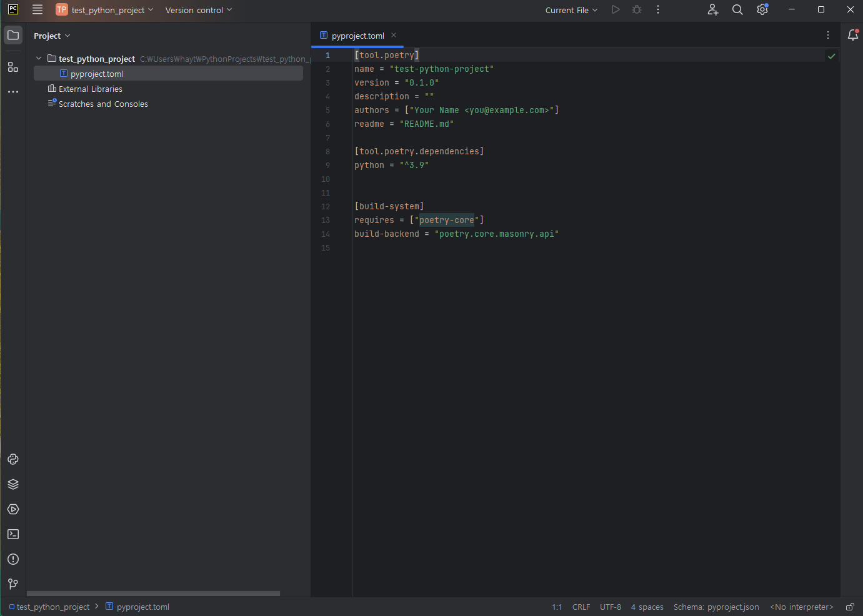
Task: Open Search Everywhere magnifier
Action: pyautogui.click(x=737, y=10)
